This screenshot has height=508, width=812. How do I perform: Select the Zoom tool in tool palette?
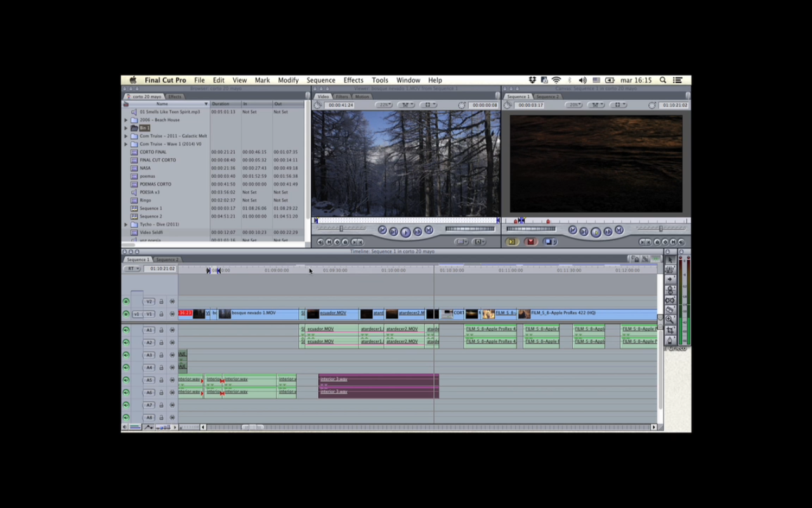pos(670,320)
